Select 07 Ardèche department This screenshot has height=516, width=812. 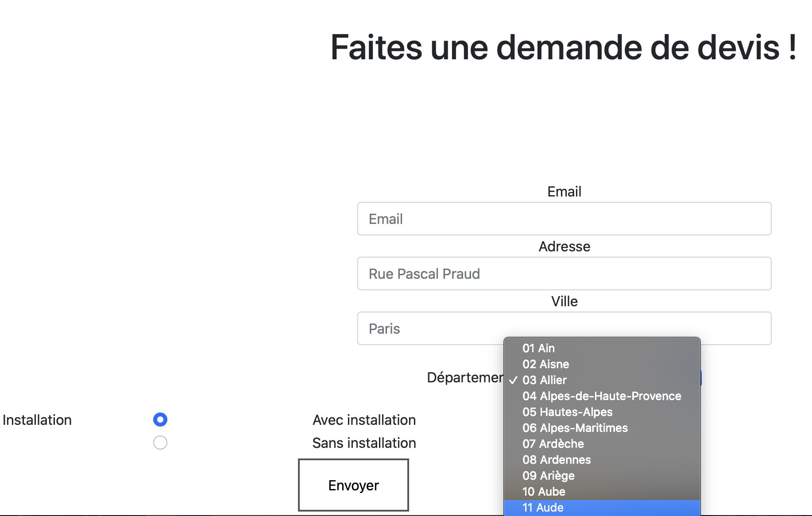tap(553, 444)
